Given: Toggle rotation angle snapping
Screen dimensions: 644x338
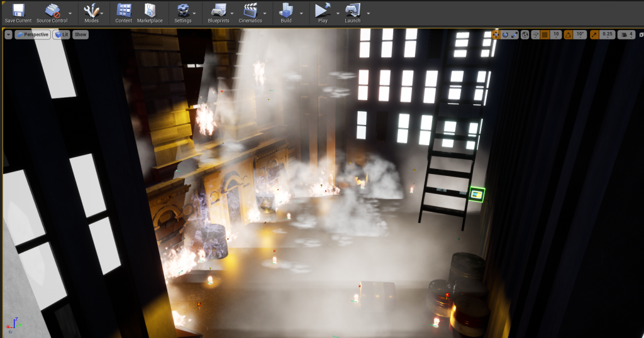Looking at the screenshot, I should (568, 35).
